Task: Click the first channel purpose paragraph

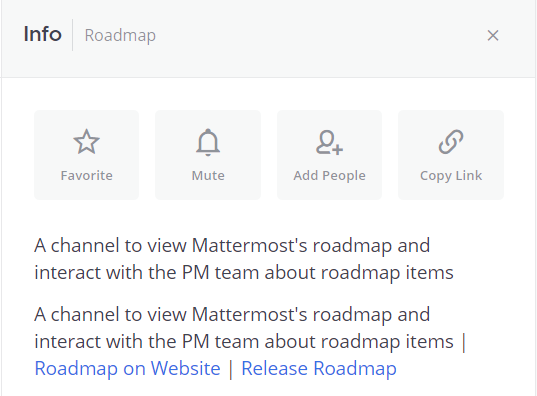Action: click(244, 259)
